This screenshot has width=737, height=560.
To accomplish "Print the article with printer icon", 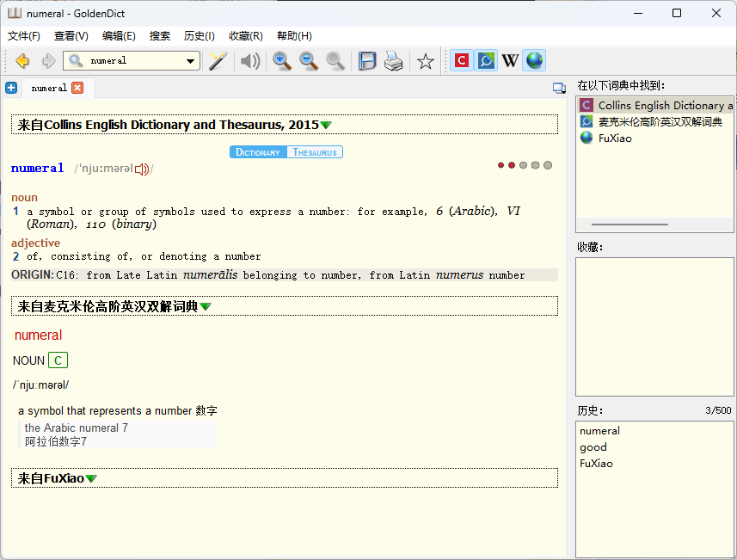I will 393,61.
